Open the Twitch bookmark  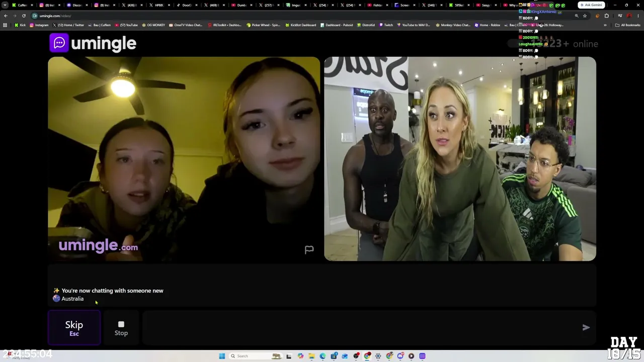tap(386, 25)
